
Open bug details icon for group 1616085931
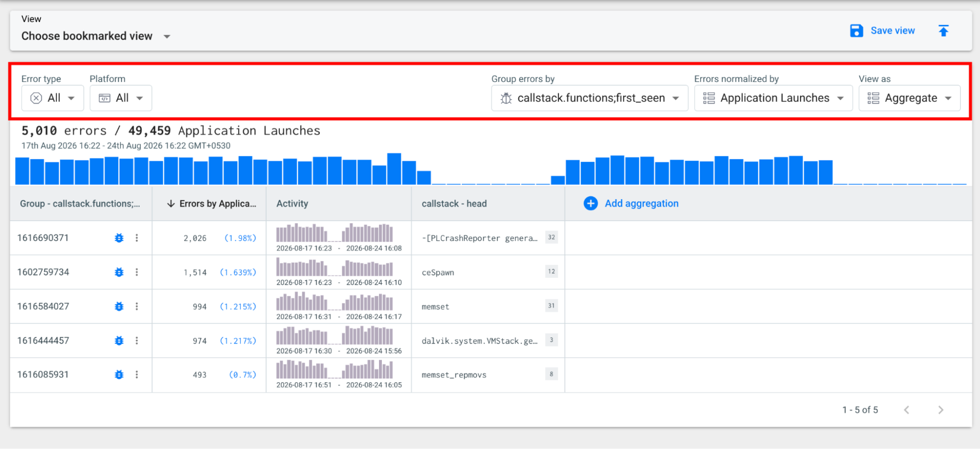click(x=119, y=375)
